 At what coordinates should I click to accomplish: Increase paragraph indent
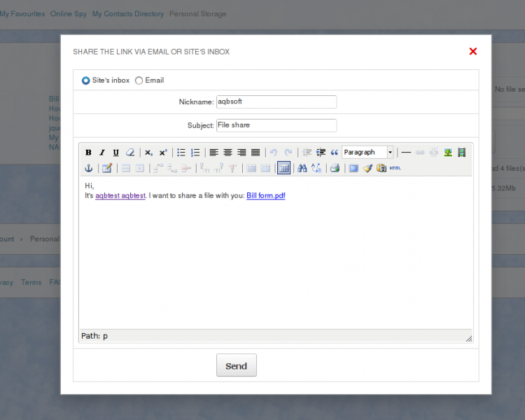click(321, 153)
